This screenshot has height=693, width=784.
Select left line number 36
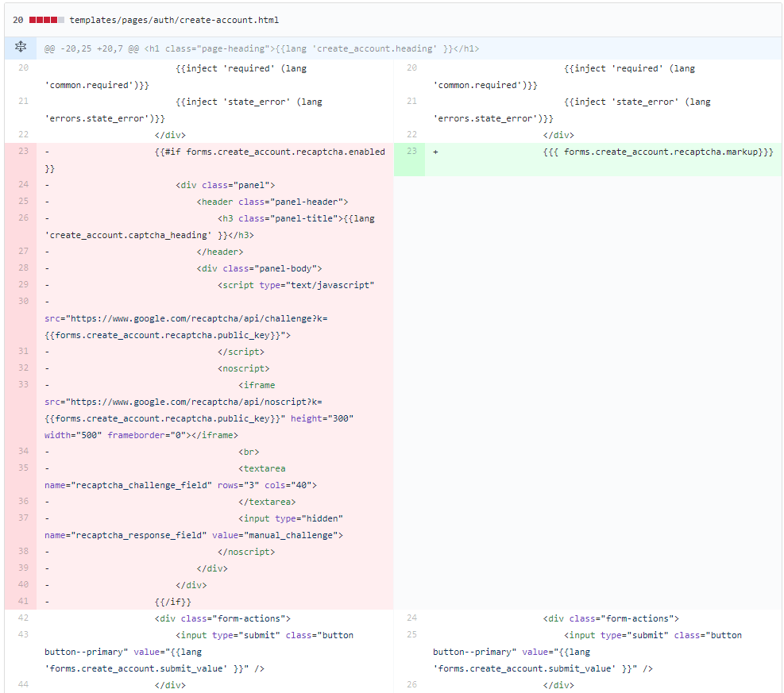[24, 501]
